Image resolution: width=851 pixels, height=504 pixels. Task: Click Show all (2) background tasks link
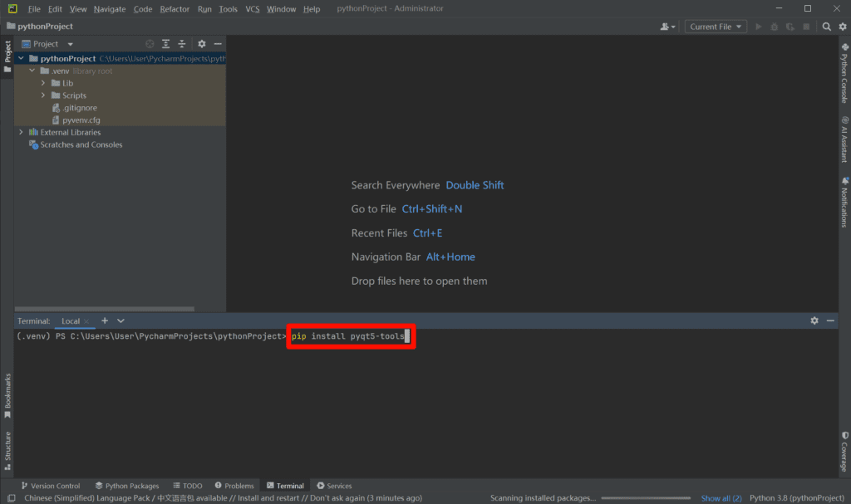click(x=721, y=498)
